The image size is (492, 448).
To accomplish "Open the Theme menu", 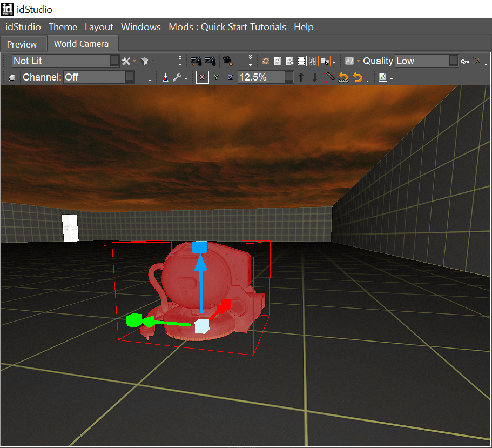I will point(63,27).
